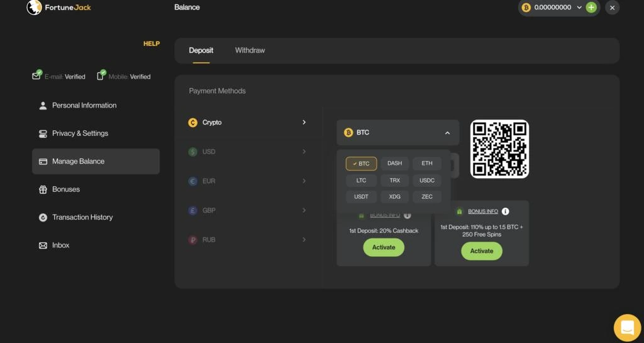This screenshot has width=644, height=343.
Task: Click the deposit QR code
Action: [x=499, y=149]
